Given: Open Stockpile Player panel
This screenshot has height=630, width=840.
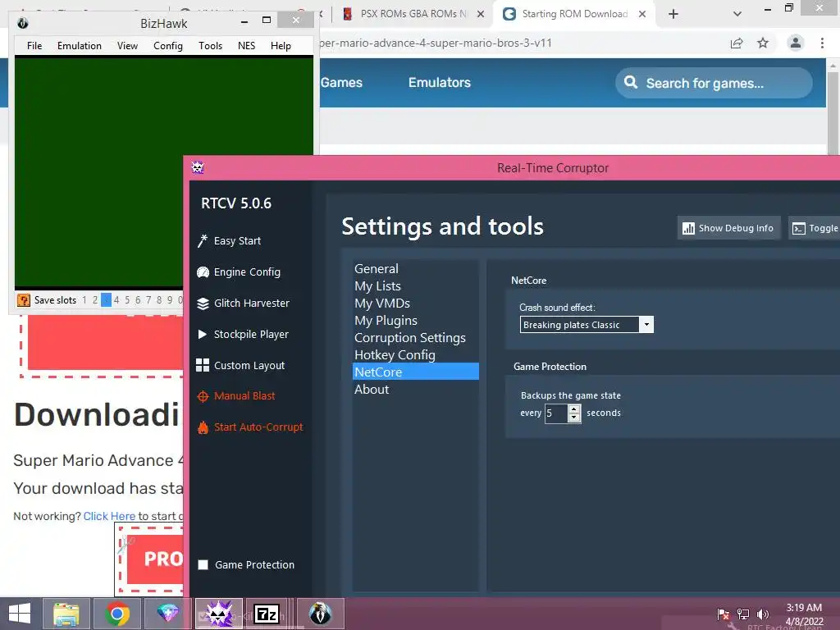Looking at the screenshot, I should point(243,335).
